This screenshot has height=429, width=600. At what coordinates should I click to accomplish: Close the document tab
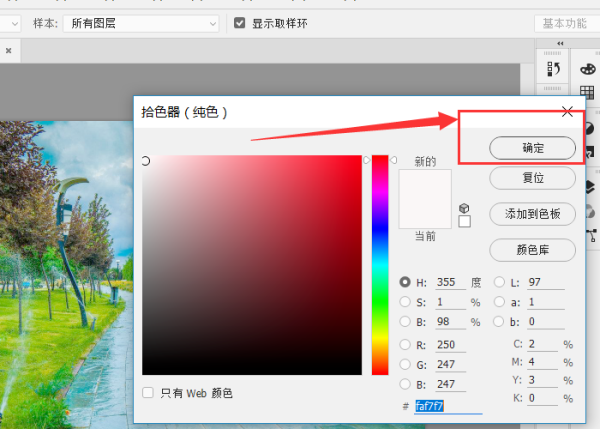(8, 51)
